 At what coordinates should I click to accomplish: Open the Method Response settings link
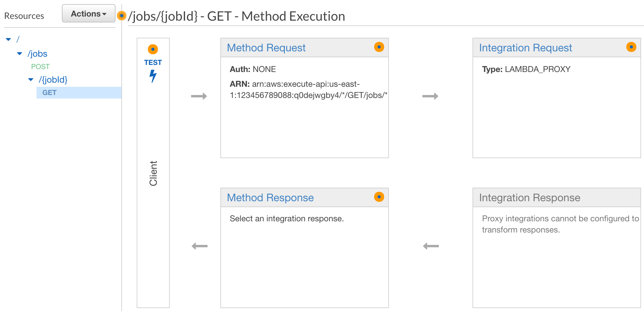[x=270, y=198]
